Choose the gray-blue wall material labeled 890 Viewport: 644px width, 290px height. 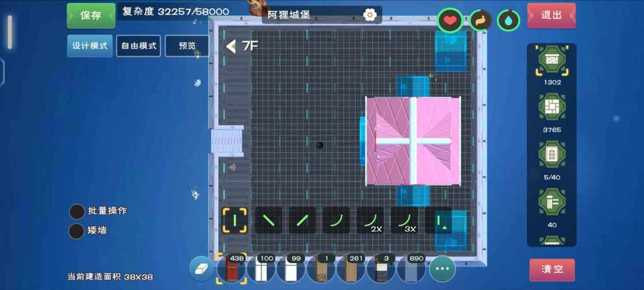pos(411,269)
